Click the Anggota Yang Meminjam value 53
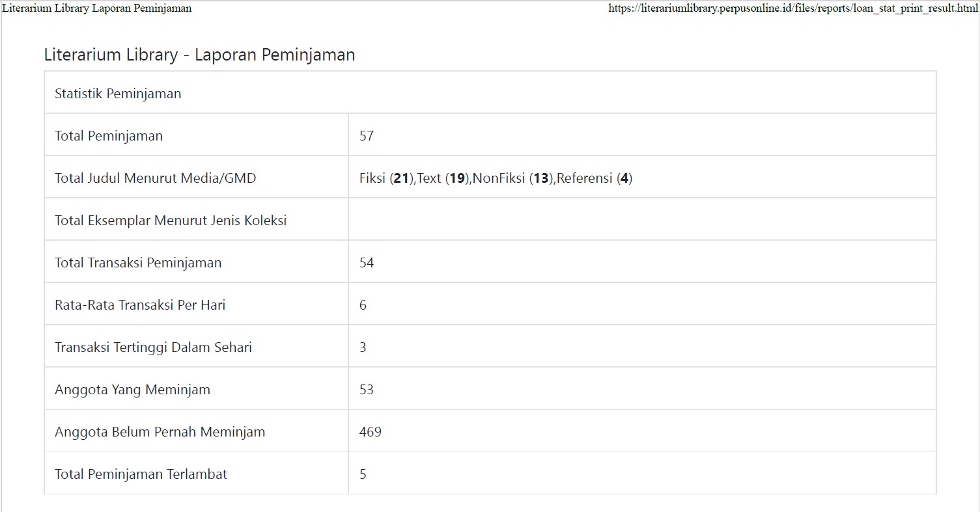This screenshot has height=512, width=980. coord(367,390)
